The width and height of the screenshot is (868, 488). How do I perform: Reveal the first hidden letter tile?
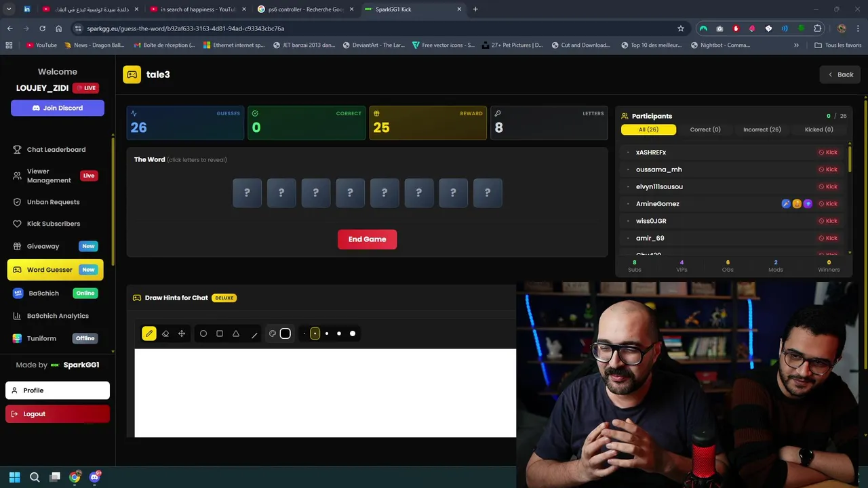click(x=247, y=192)
